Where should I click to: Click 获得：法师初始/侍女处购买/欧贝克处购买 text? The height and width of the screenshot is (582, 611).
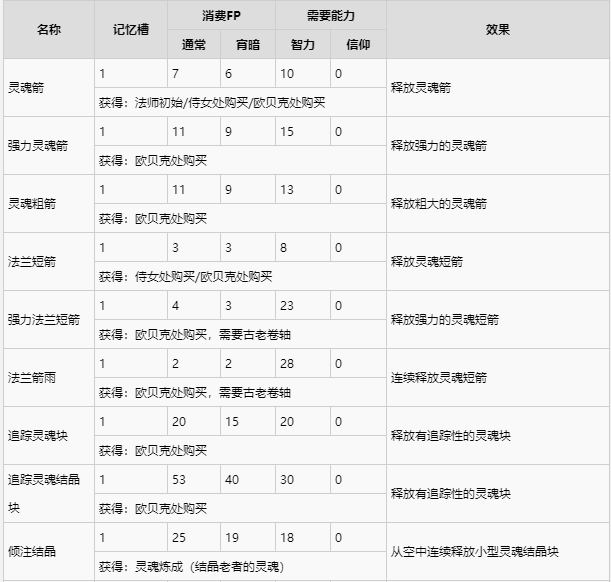(x=212, y=102)
